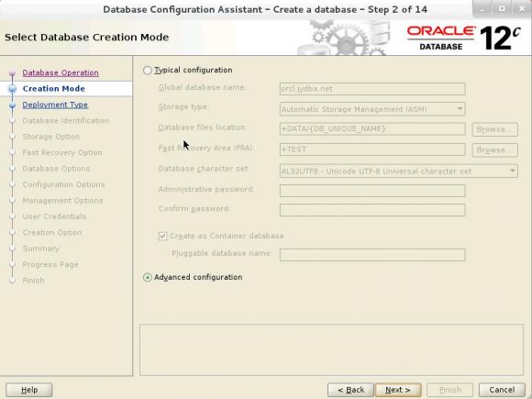This screenshot has width=532, height=399.
Task: Click the Back button
Action: coord(350,390)
